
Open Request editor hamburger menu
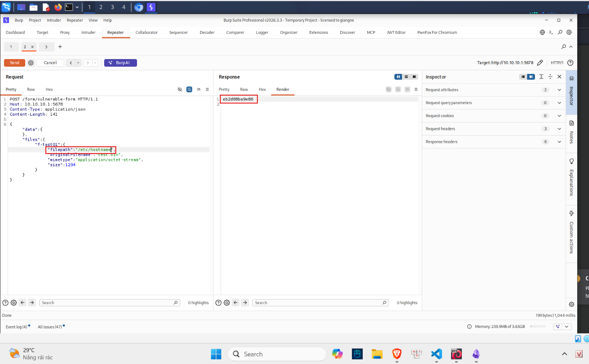click(207, 89)
